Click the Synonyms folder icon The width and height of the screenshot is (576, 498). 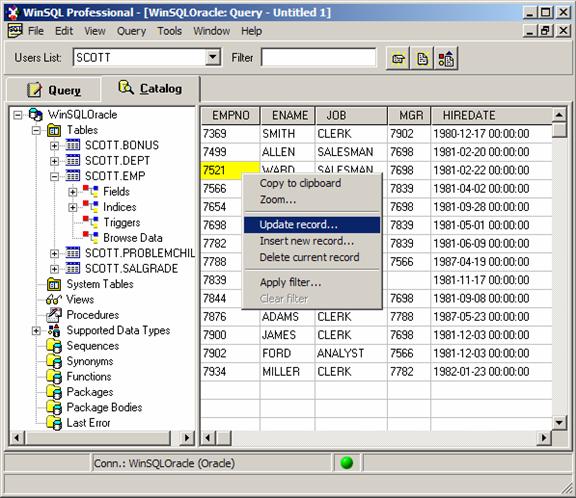tap(54, 361)
